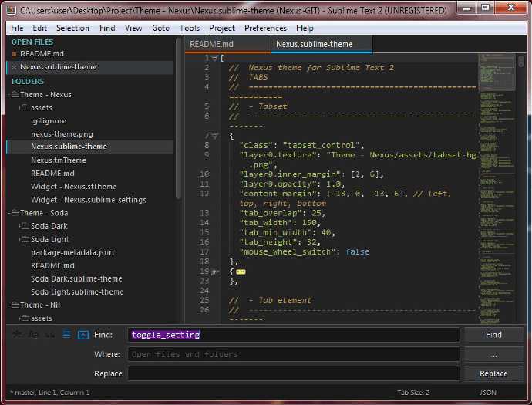This screenshot has width=532, height=405.
Task: Toggle whole word match icon
Action: pyautogui.click(x=50, y=335)
